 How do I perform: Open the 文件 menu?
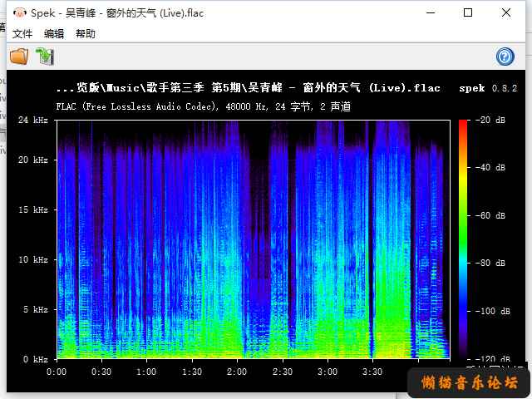point(22,34)
